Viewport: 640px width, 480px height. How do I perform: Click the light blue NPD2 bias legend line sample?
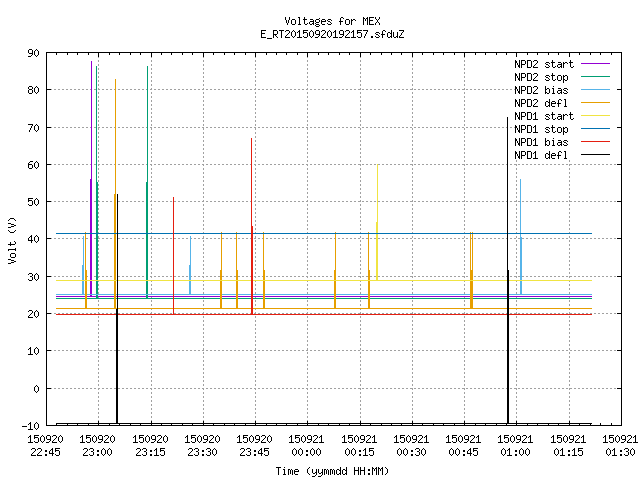click(x=595, y=89)
